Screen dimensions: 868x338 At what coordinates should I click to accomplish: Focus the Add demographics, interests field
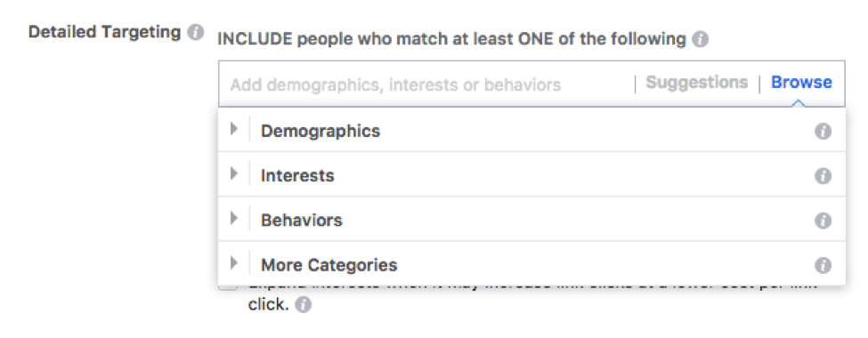[x=426, y=84]
